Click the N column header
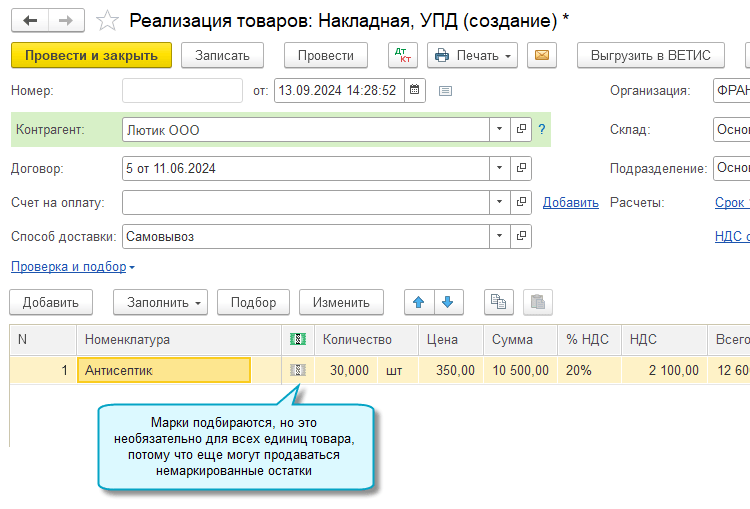The width and height of the screenshot is (750, 509). (x=43, y=339)
